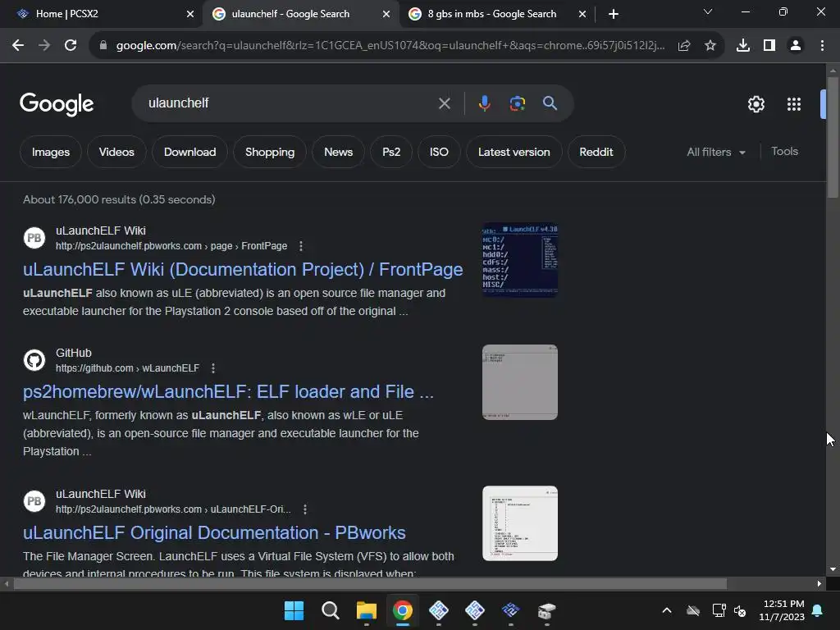
Task: Click the address bar URL
Action: 390,46
